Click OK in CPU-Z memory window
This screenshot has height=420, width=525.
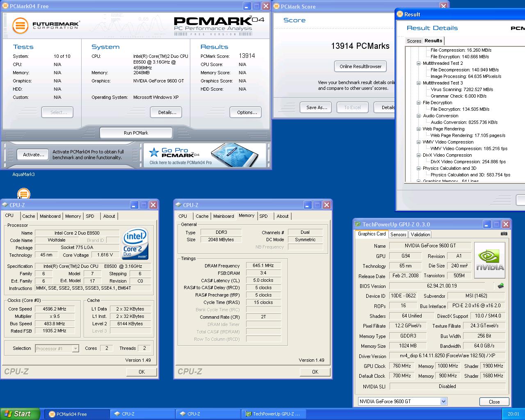[x=315, y=372]
